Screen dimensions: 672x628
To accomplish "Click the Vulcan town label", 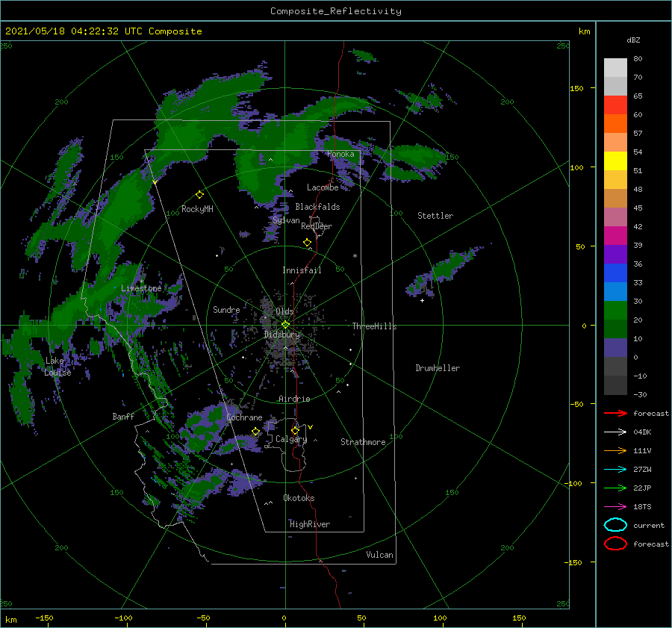I will click(x=379, y=555).
